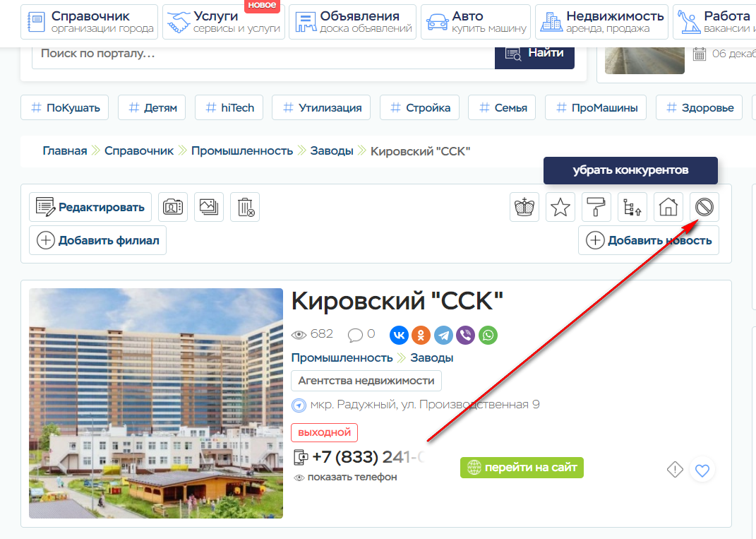Viewport: 756px width, 539px height.
Task: Open the Объявления menu section
Action: [x=352, y=22]
